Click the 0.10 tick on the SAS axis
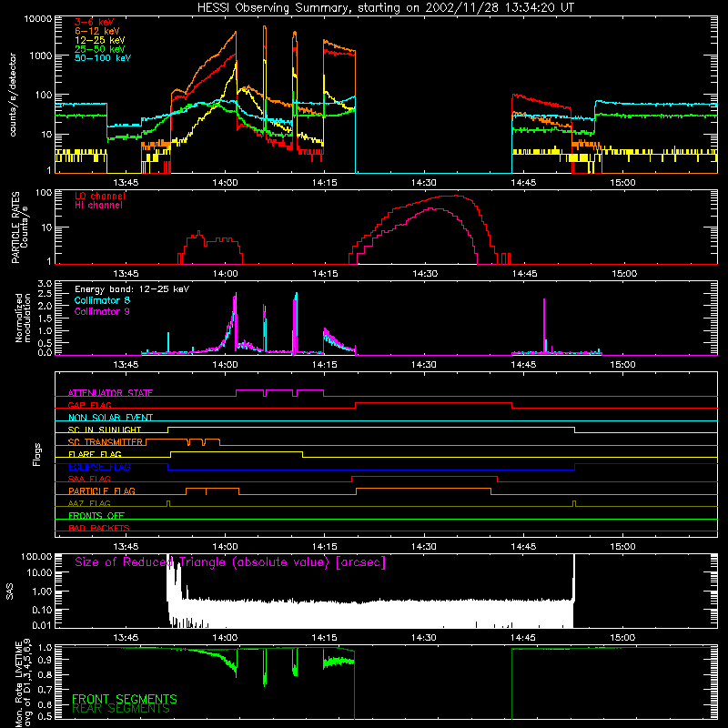 (x=42, y=610)
